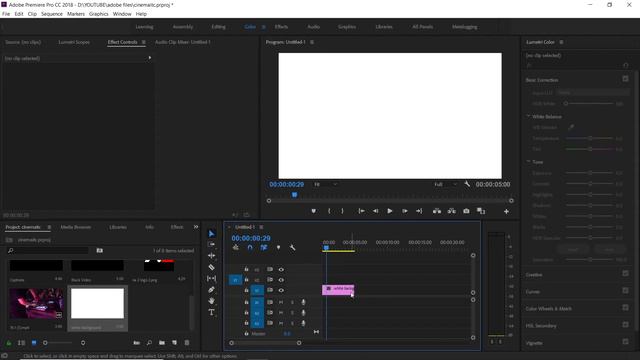Screen dimensions: 640x360
Task: Select the Razor tool
Action: pyautogui.click(x=211, y=267)
